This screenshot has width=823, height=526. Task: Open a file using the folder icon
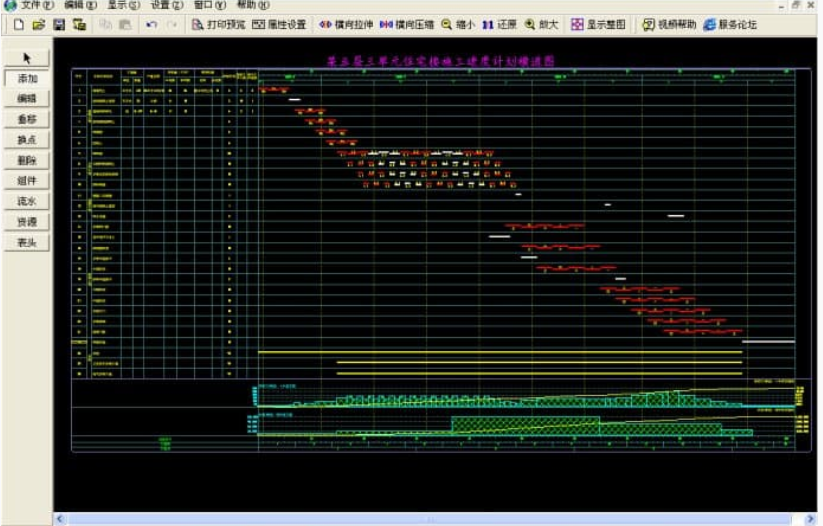coord(39,24)
